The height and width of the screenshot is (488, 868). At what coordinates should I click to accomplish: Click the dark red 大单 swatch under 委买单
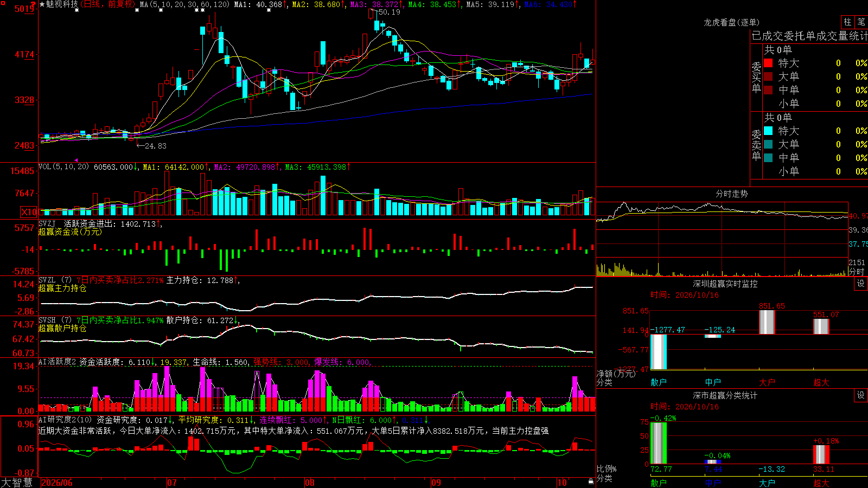coord(768,76)
